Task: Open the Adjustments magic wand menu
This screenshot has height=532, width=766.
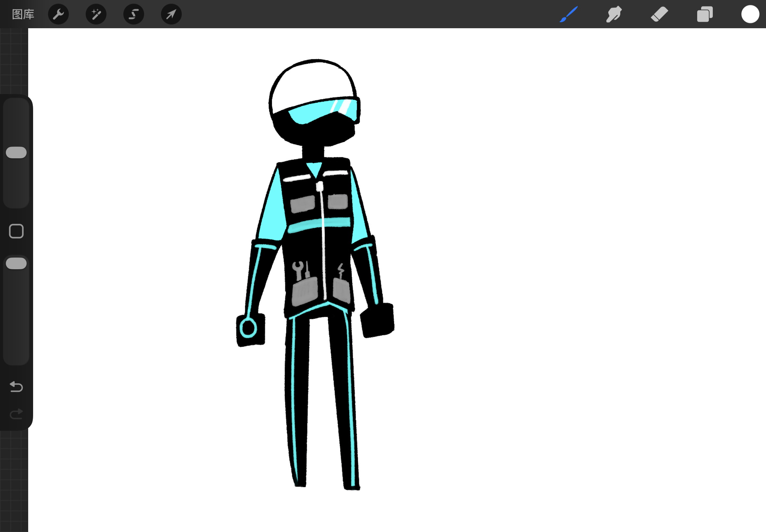Action: (x=96, y=14)
